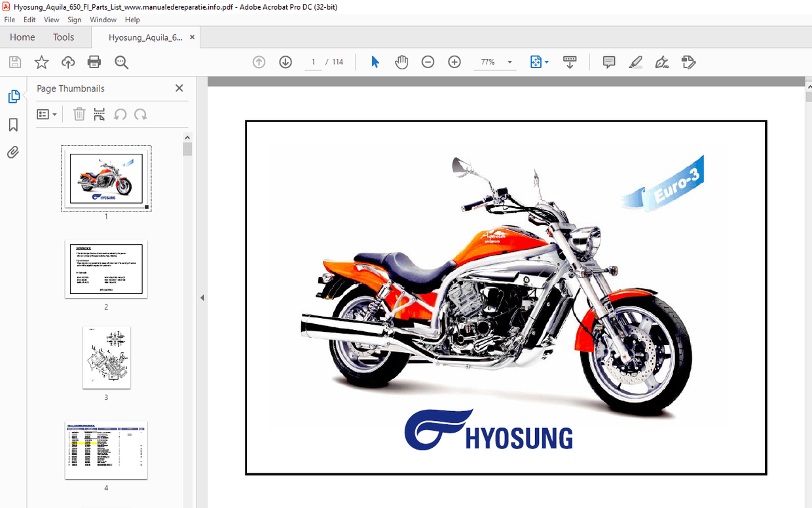Click the Print icon
Viewport: 812px width, 508px height.
pyautogui.click(x=94, y=62)
